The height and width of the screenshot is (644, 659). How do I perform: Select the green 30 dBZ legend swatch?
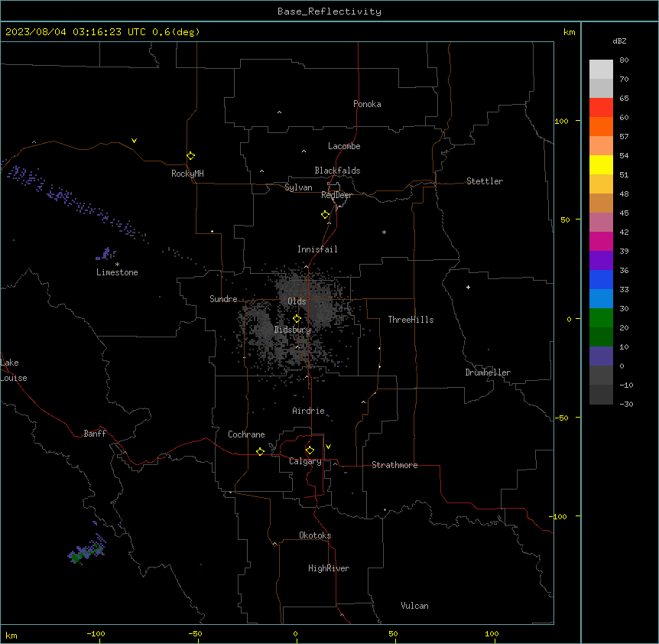(x=601, y=318)
